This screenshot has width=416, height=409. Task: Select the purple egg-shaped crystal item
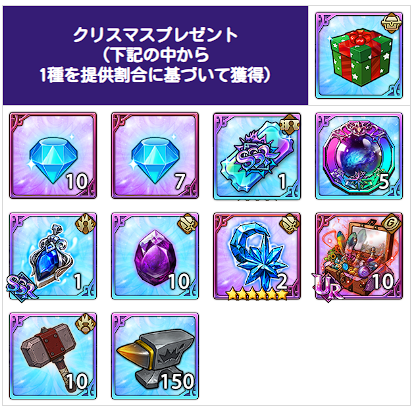pos(155,256)
